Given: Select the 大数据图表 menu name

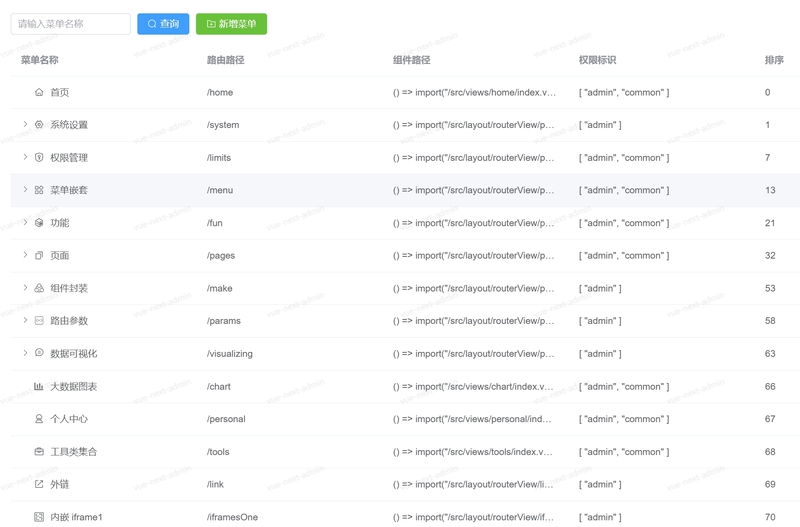Looking at the screenshot, I should tap(73, 387).
